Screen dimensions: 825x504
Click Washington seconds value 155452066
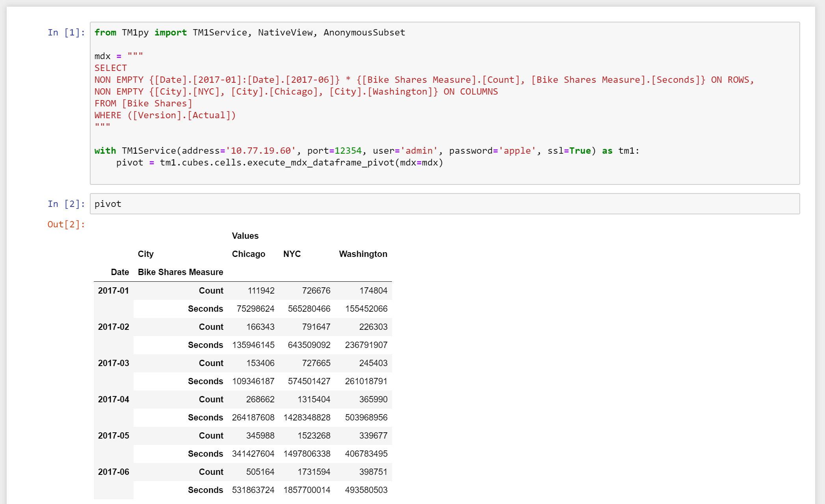[366, 309]
